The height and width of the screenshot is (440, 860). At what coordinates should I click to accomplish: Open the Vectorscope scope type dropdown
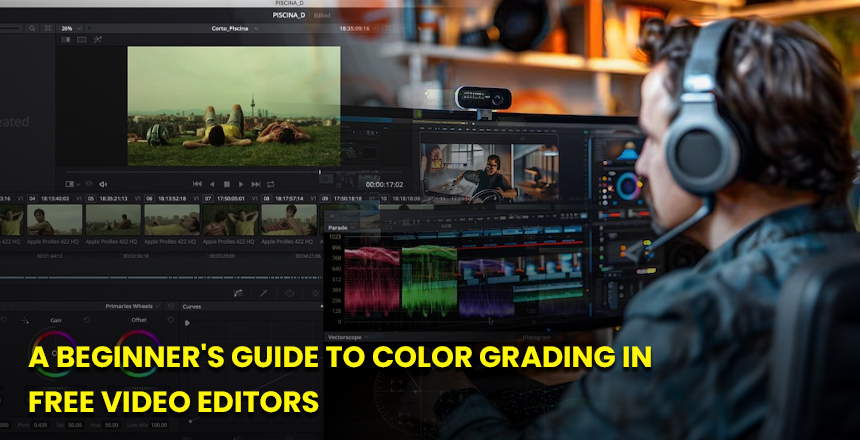point(348,337)
